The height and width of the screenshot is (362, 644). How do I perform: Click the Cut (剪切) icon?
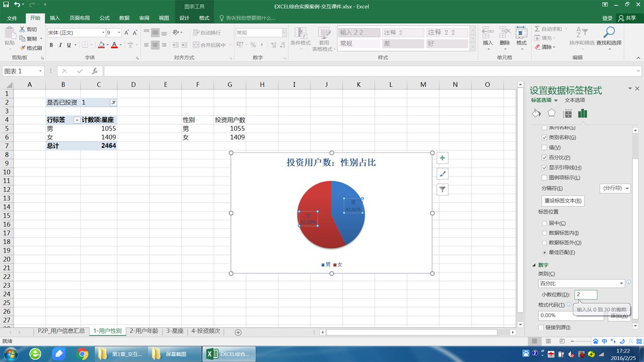[x=22, y=29]
